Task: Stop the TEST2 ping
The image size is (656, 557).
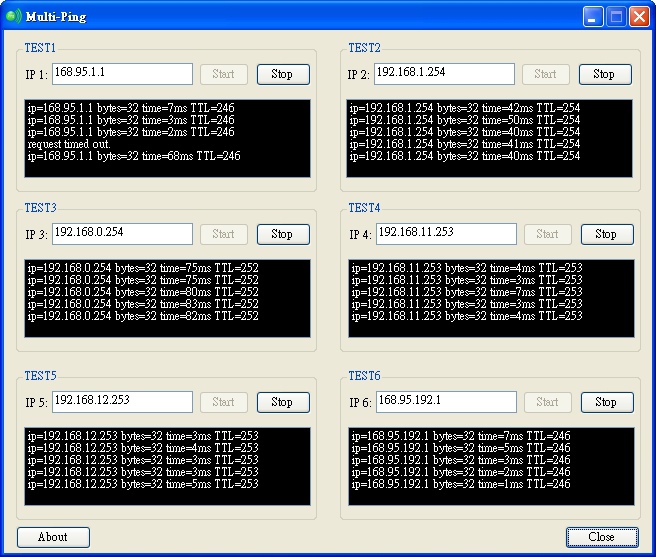Action: tap(605, 74)
